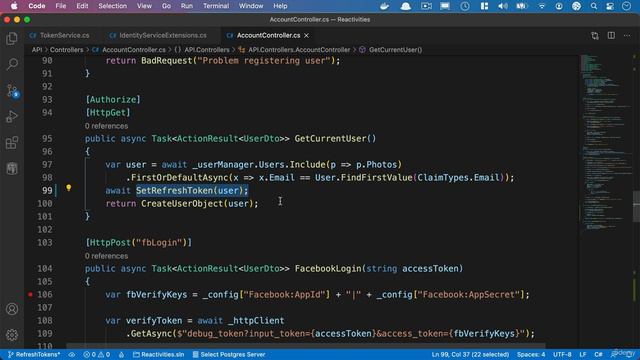
Task: Open macOS Control Center icon
Action: point(610,6)
